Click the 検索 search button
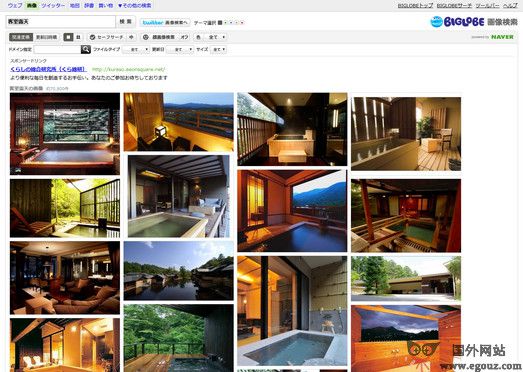The height and width of the screenshot is (372, 523). click(x=125, y=22)
